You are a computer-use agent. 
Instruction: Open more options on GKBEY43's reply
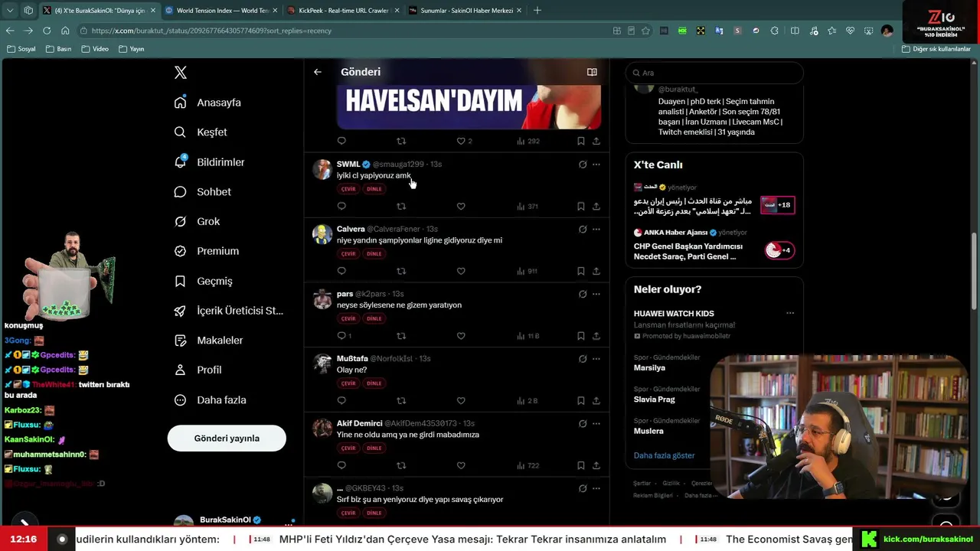coord(596,488)
